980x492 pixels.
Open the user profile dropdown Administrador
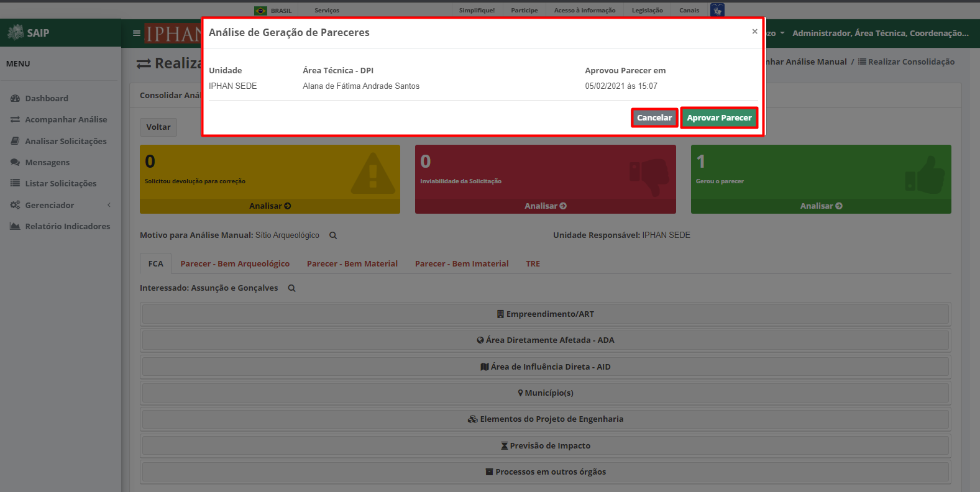point(880,33)
